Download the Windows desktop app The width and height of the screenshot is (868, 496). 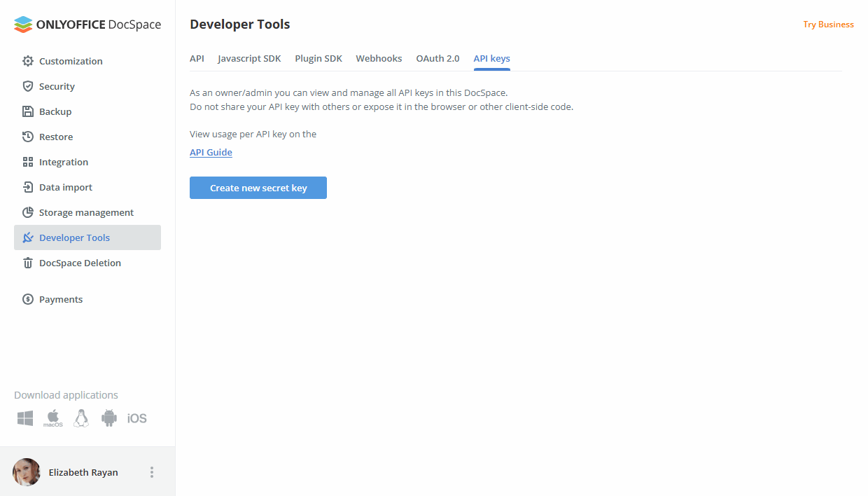(x=25, y=418)
